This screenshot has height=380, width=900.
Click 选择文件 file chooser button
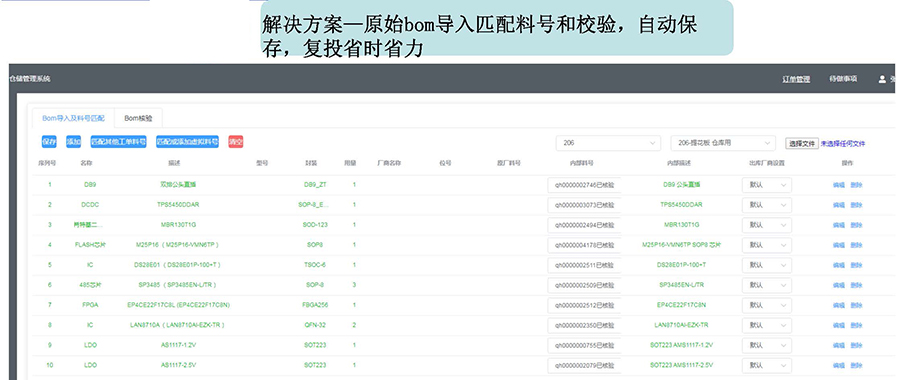click(x=802, y=144)
